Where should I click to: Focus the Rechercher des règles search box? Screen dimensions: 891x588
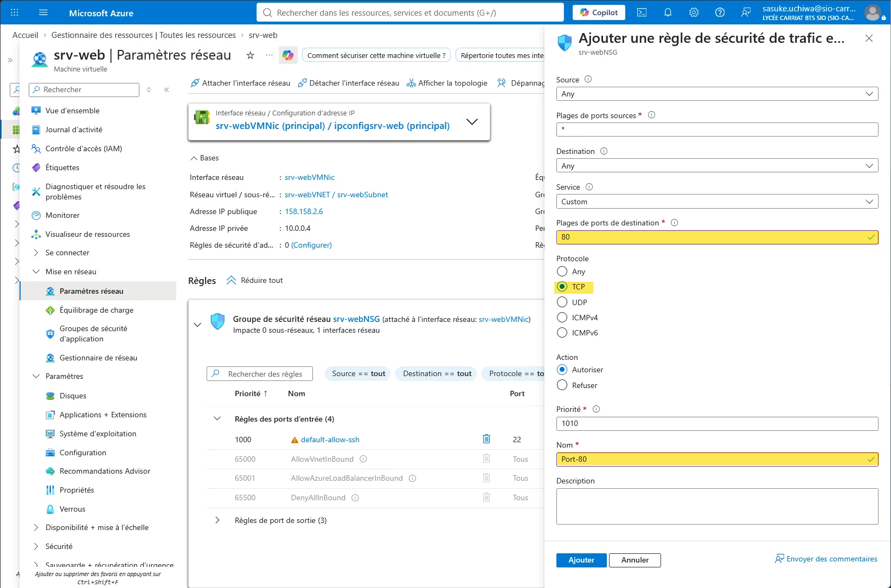(x=260, y=374)
